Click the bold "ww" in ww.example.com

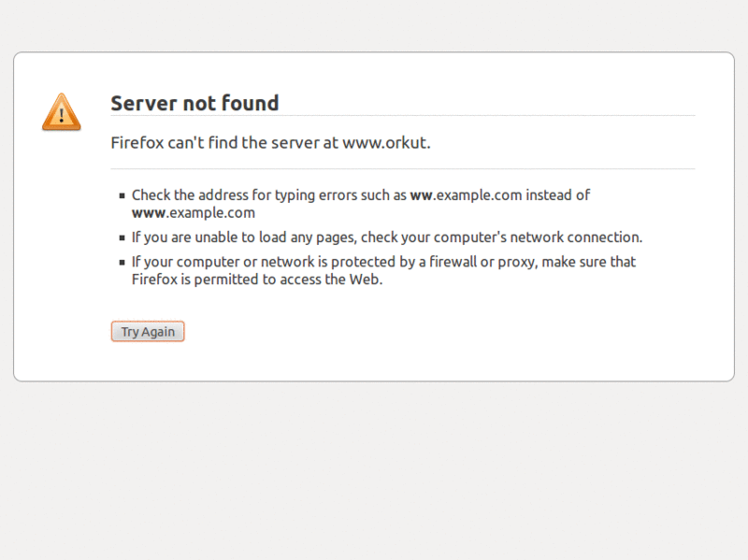pyautogui.click(x=420, y=195)
